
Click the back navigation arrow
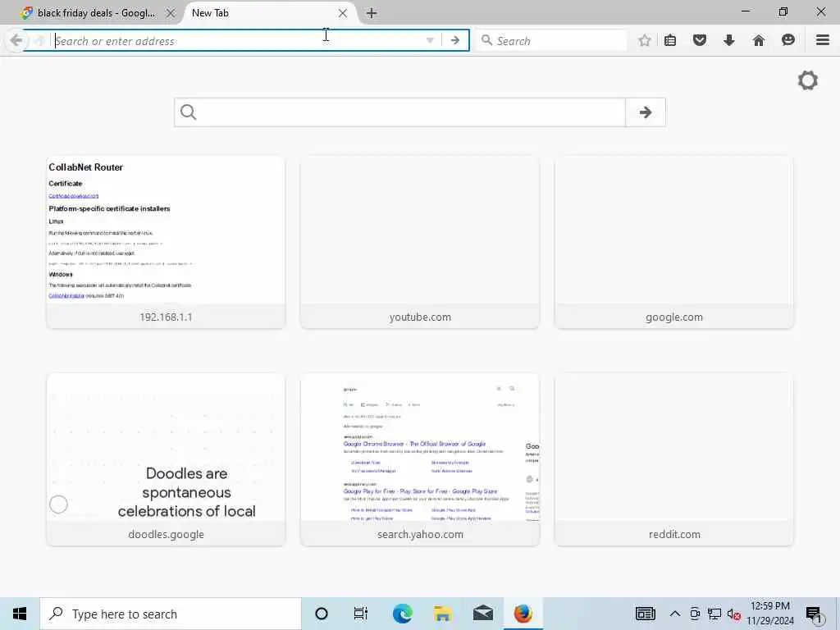click(16, 40)
